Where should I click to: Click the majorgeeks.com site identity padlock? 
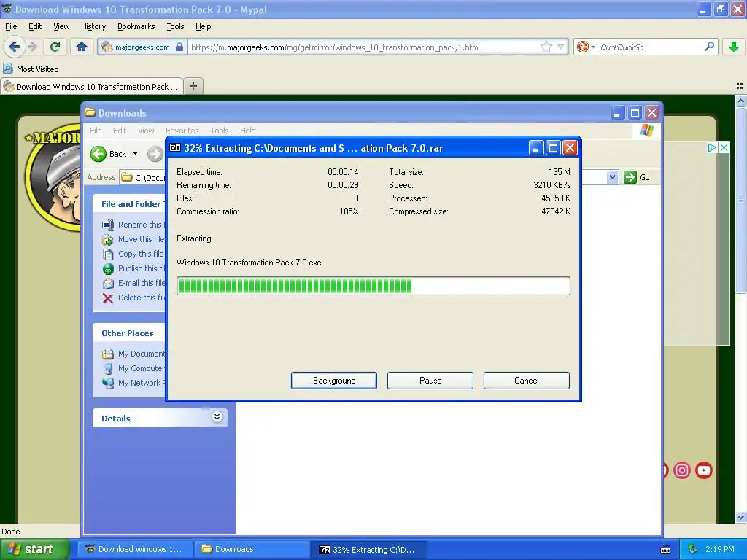pyautogui.click(x=179, y=47)
